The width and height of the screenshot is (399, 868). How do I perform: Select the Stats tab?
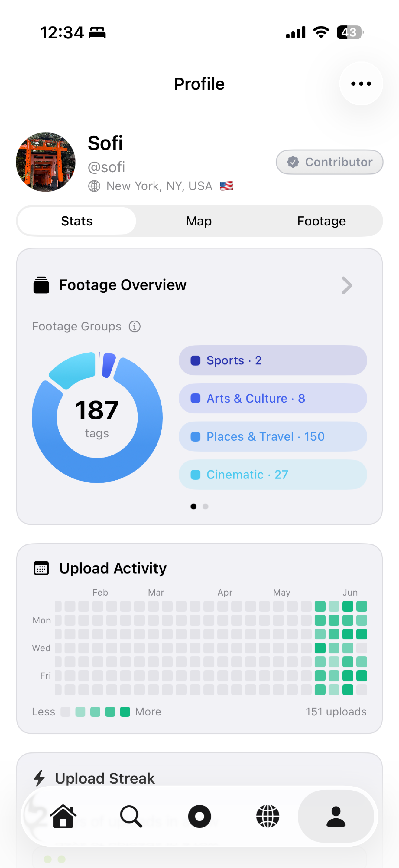pos(77,221)
